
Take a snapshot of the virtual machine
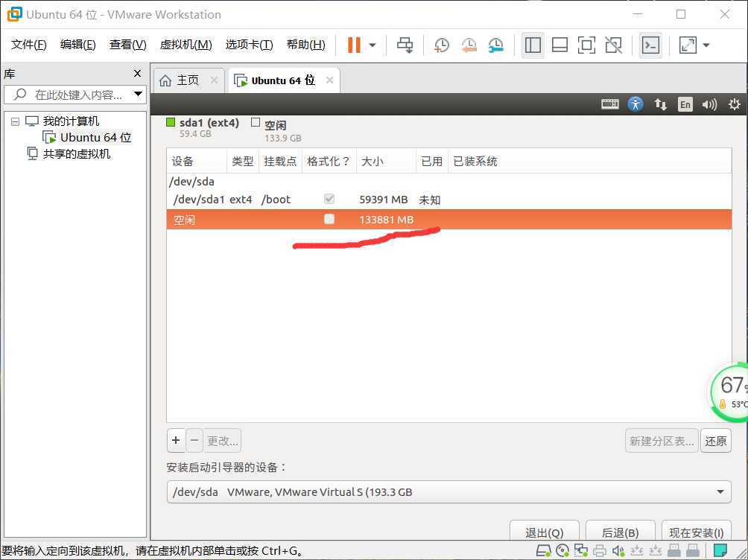[x=442, y=45]
